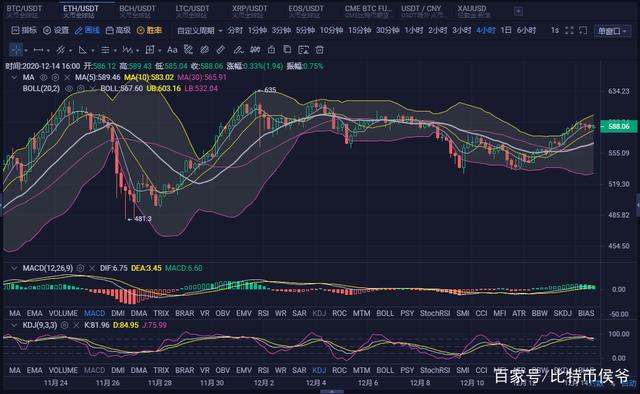
Task: Open the 指标 indicators panel
Action: click(x=24, y=30)
